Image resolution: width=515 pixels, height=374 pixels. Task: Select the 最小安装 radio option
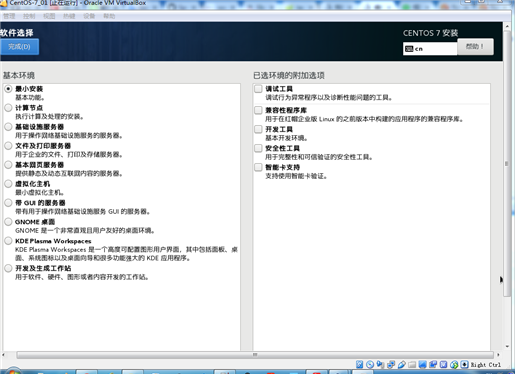click(8, 89)
